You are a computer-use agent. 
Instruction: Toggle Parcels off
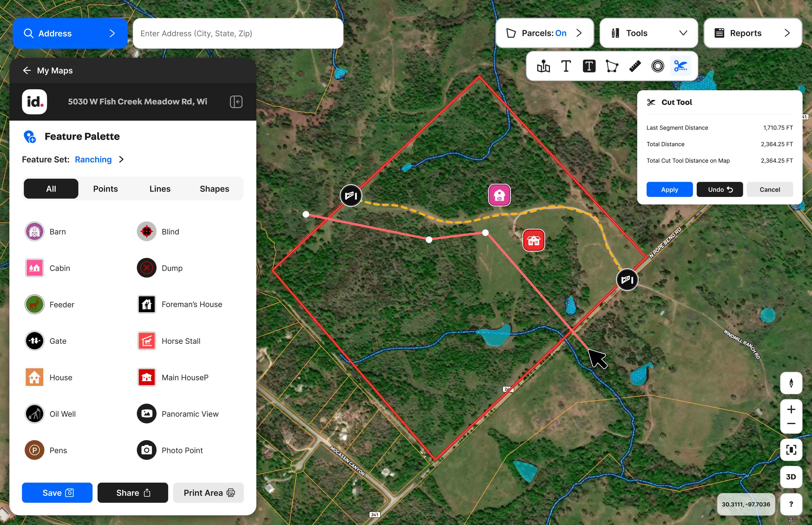point(544,33)
